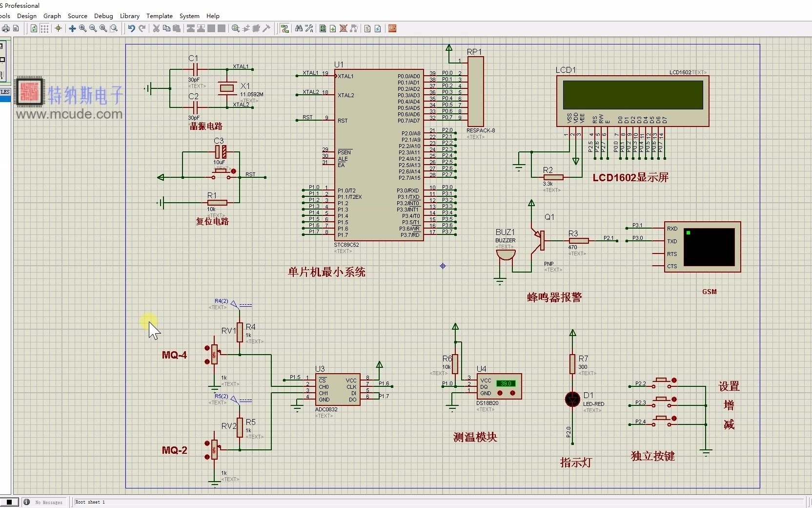This screenshot has width=812, height=508.
Task: Click the Redo icon
Action: point(142,28)
